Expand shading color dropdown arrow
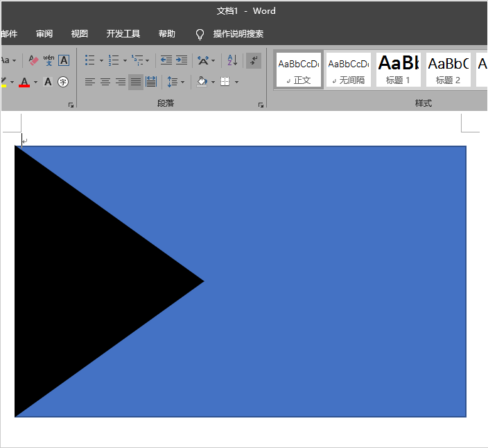 pos(214,83)
